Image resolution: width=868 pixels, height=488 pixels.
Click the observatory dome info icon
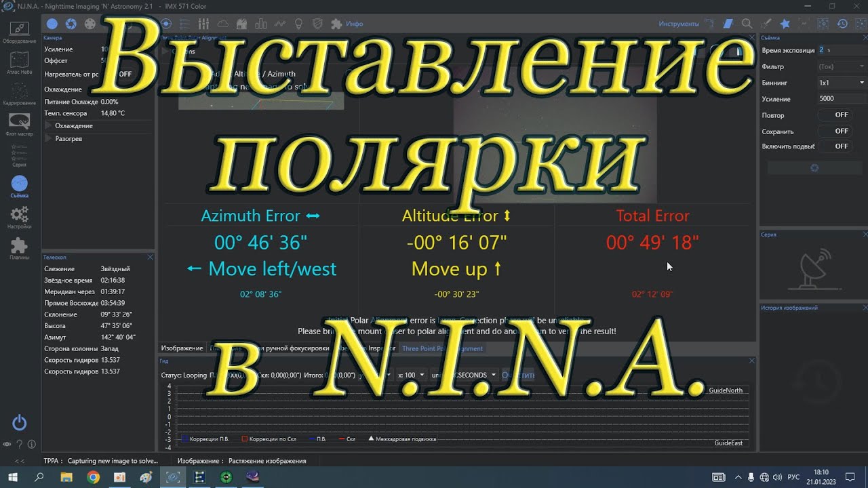241,24
